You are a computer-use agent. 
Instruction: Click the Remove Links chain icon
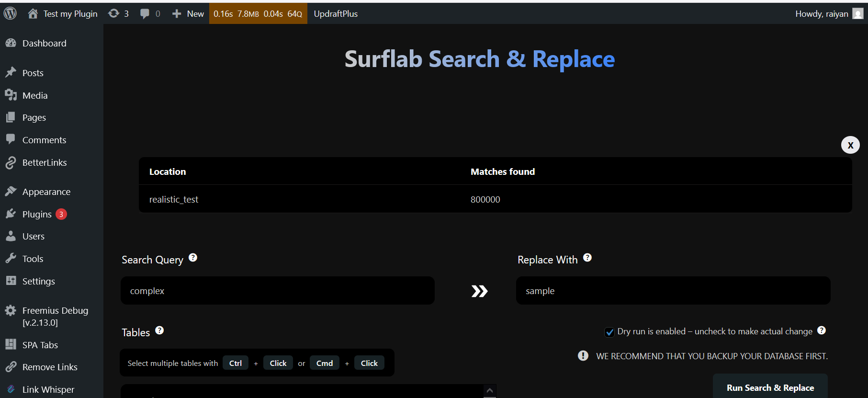pos(11,367)
